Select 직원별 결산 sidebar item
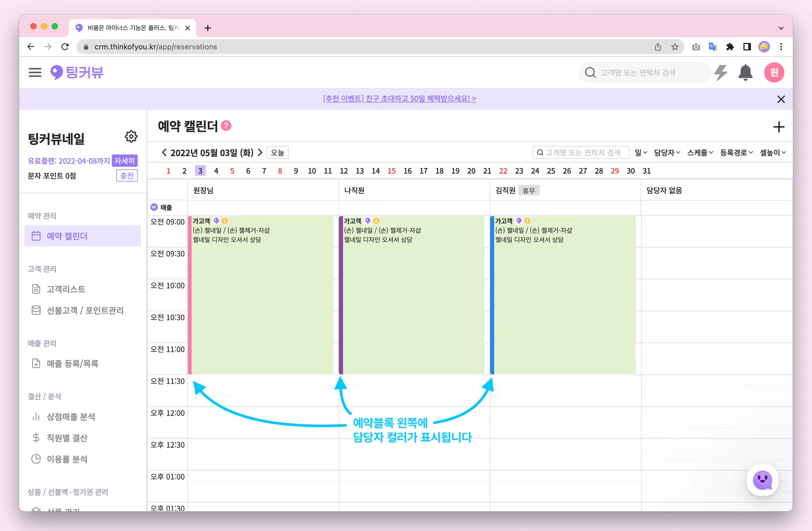The width and height of the screenshot is (812, 531). (67, 438)
